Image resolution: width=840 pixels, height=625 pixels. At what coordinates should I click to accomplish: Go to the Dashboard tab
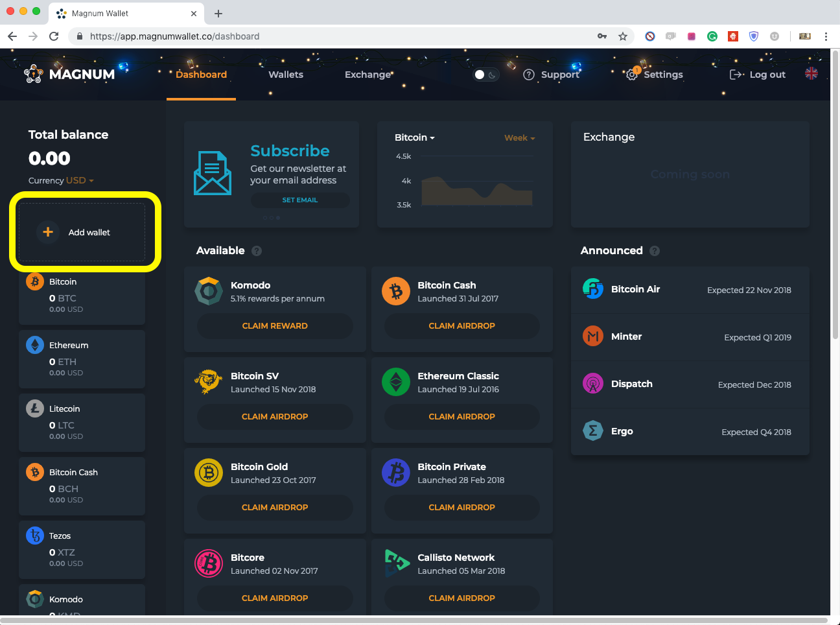click(x=202, y=75)
